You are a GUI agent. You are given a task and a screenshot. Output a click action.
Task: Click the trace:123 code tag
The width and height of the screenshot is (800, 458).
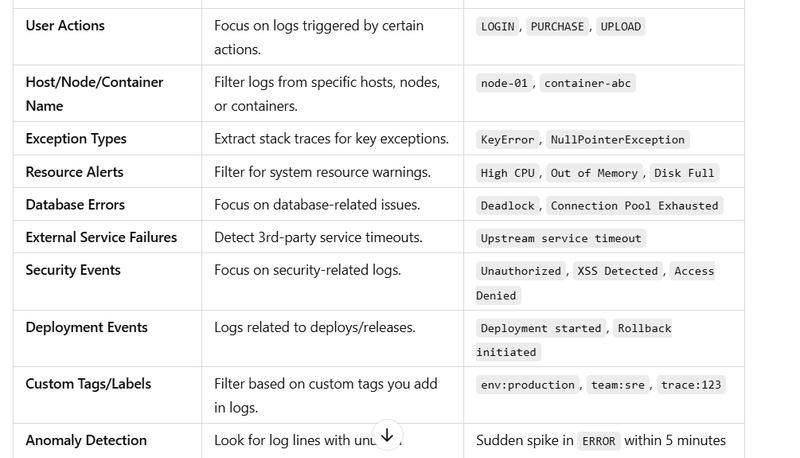(691, 385)
